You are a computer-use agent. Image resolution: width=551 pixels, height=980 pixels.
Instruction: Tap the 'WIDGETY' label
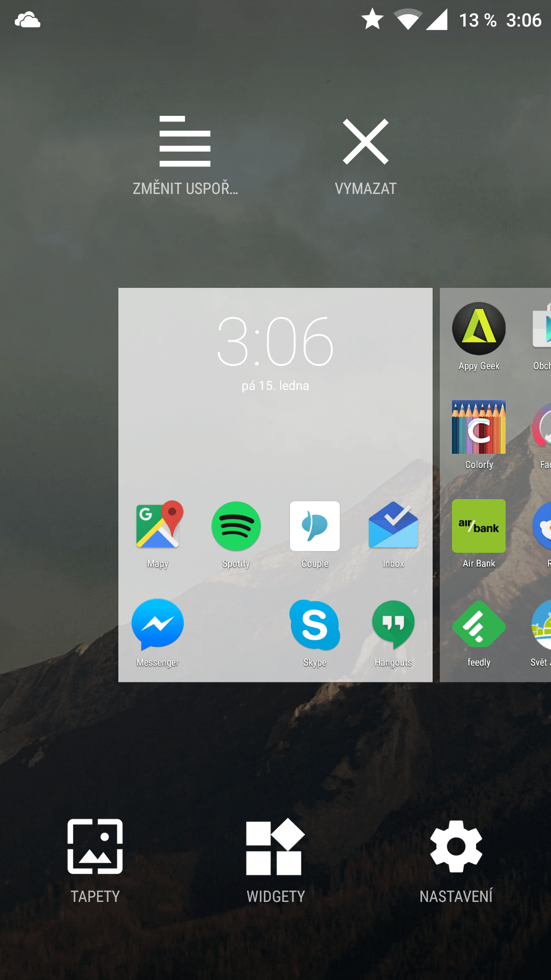pos(275,896)
